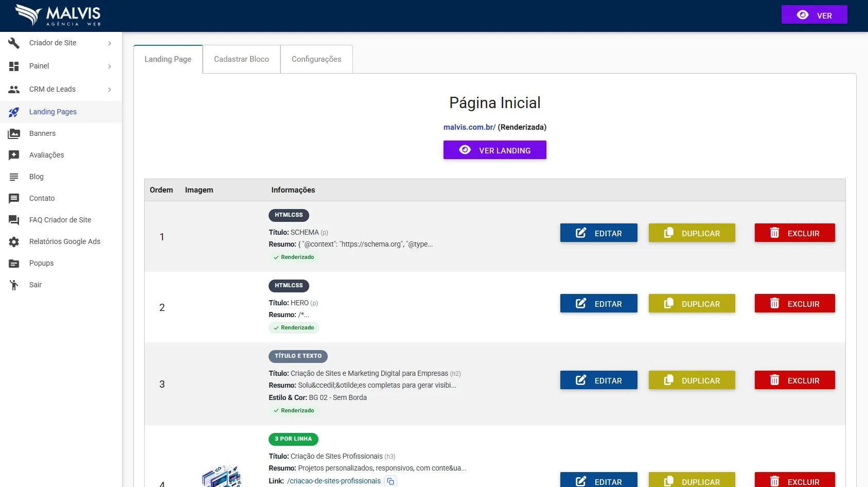Click the Informações column header

[293, 190]
